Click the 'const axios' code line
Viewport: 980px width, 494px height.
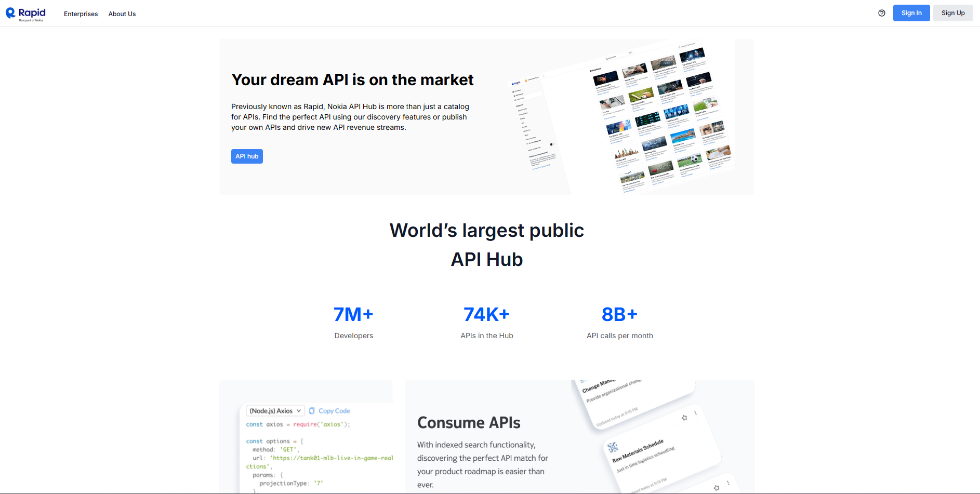coord(298,424)
